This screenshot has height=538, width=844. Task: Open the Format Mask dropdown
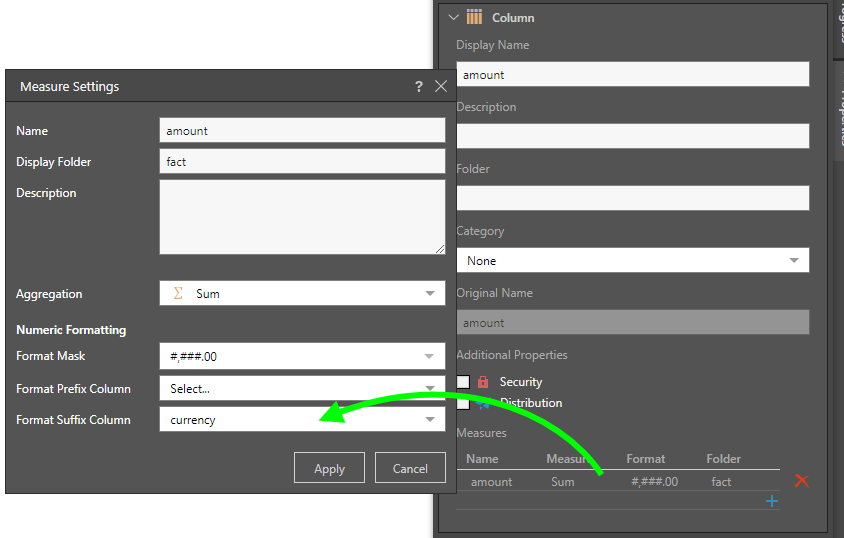pyautogui.click(x=430, y=356)
